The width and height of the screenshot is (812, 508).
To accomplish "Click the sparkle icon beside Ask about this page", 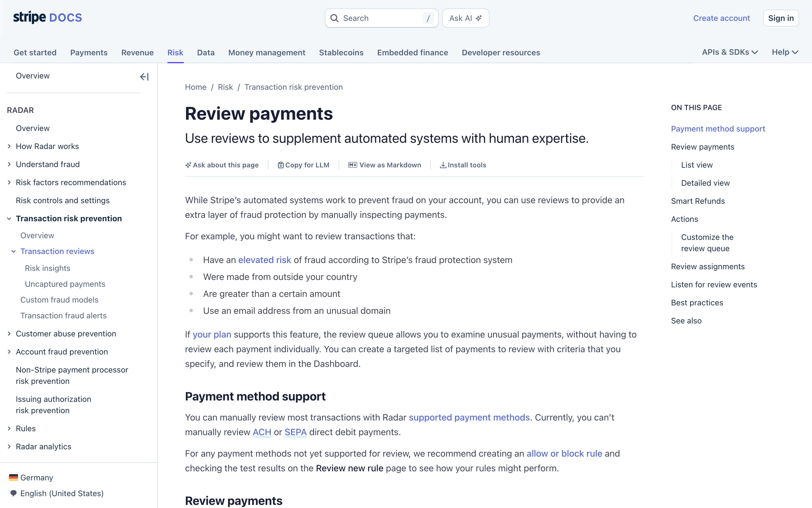I will tap(188, 165).
